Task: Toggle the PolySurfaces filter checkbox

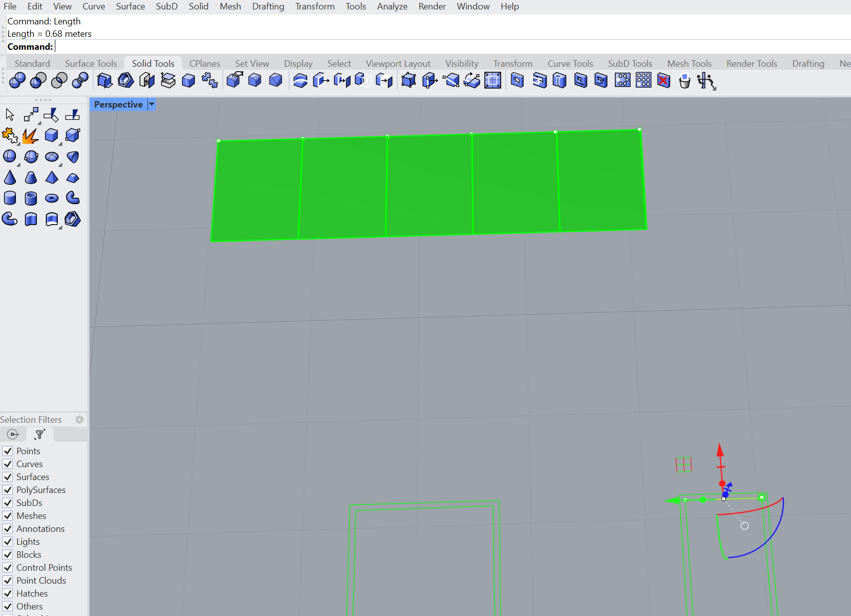Action: [7, 490]
